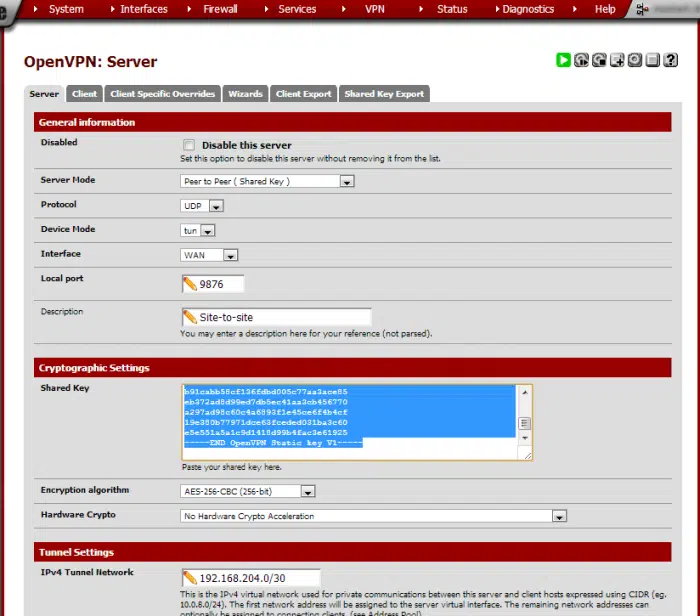Open the Encryption algorithm dropdown

[x=307, y=492]
